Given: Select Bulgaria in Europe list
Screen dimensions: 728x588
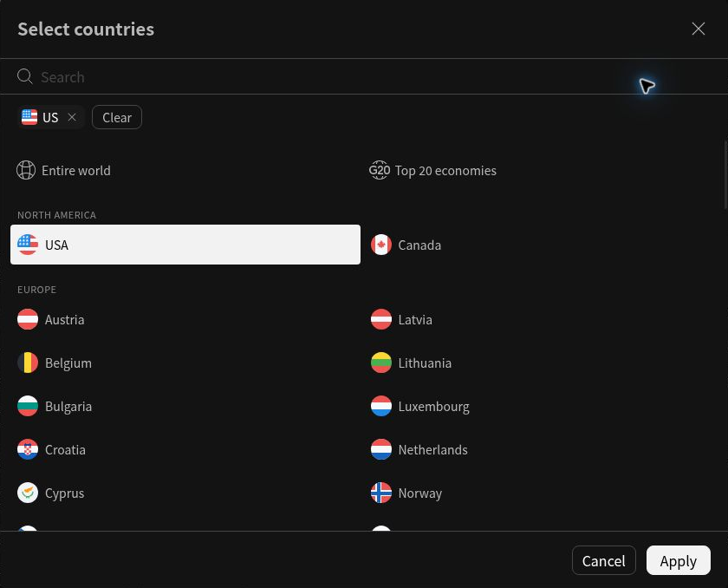Looking at the screenshot, I should tap(185, 406).
